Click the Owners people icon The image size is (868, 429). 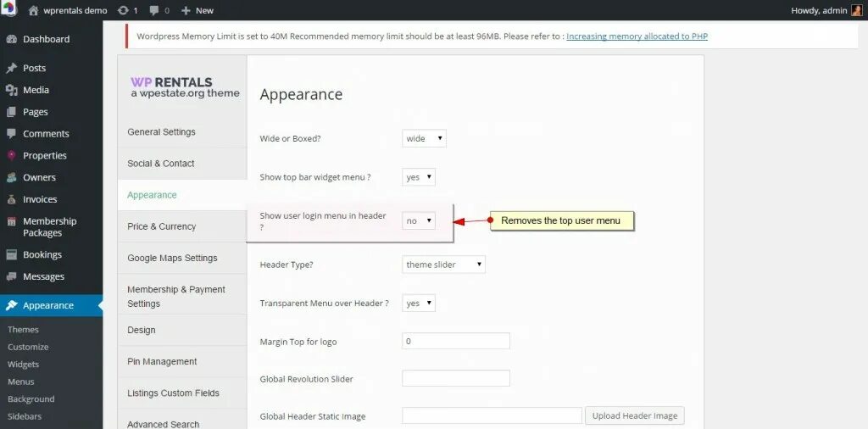click(x=11, y=178)
